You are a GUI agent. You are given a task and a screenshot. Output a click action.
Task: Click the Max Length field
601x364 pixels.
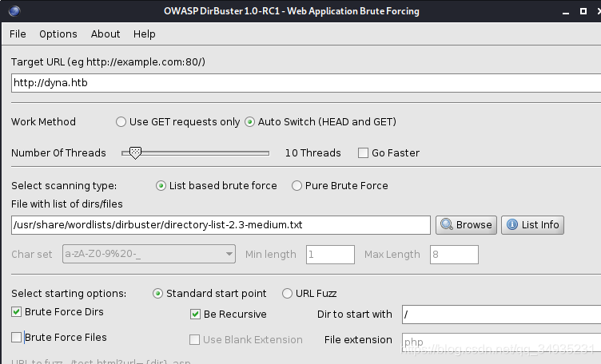pos(454,255)
